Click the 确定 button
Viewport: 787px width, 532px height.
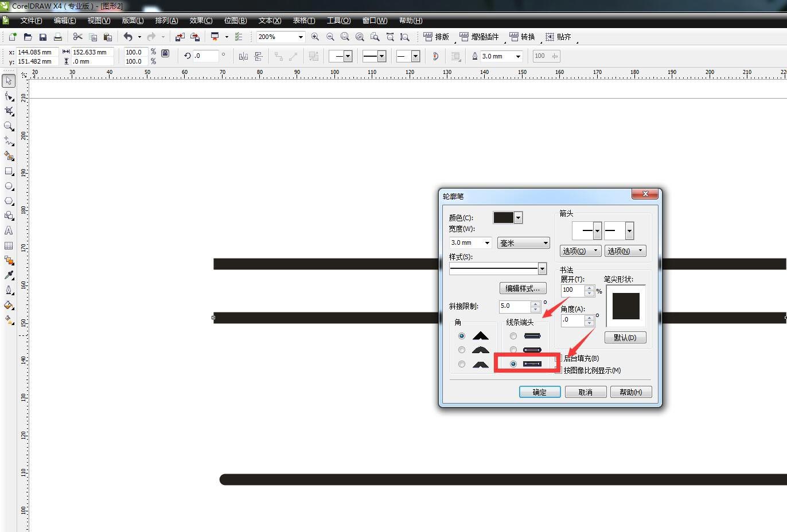[539, 392]
